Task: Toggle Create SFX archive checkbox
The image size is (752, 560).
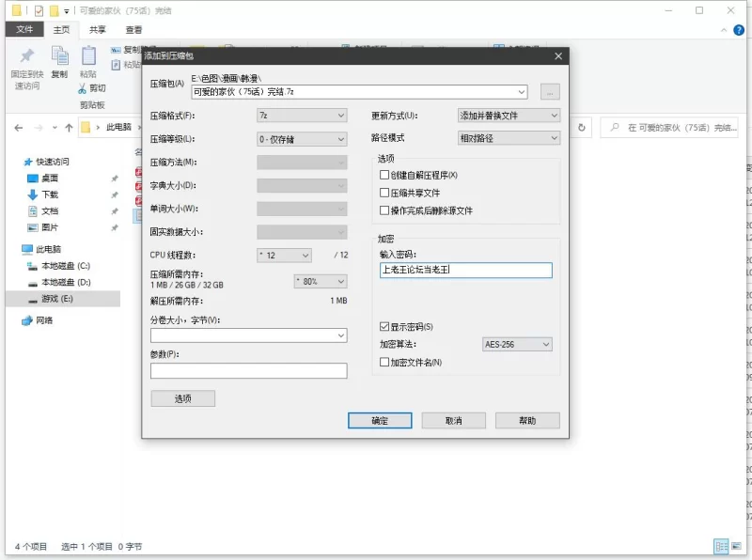Action: (384, 175)
